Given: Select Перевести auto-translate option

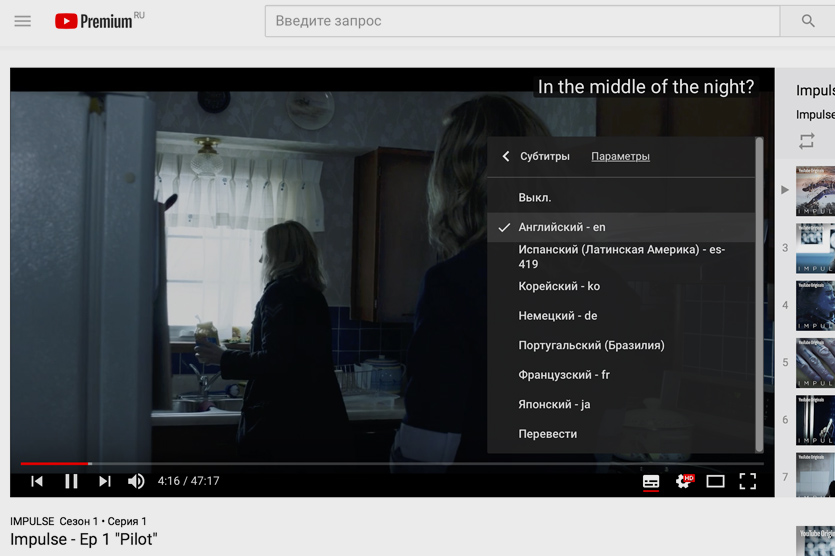Looking at the screenshot, I should [621, 434].
